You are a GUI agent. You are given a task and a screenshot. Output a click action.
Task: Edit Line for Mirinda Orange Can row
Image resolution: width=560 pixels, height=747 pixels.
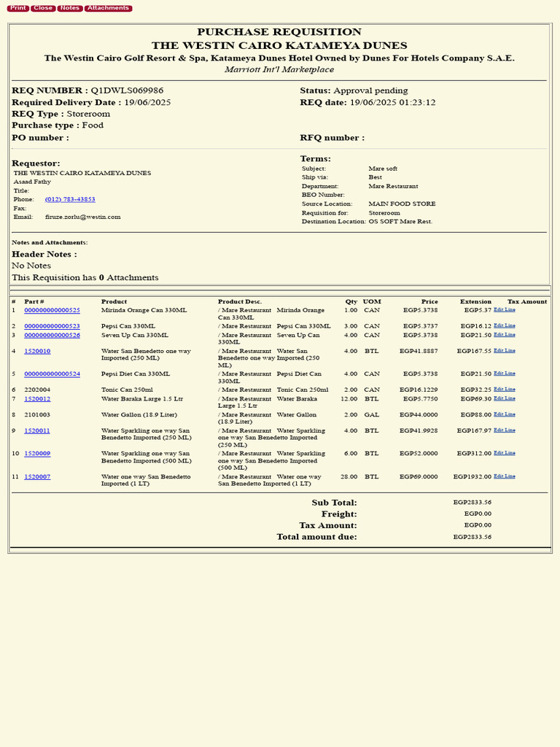point(505,309)
